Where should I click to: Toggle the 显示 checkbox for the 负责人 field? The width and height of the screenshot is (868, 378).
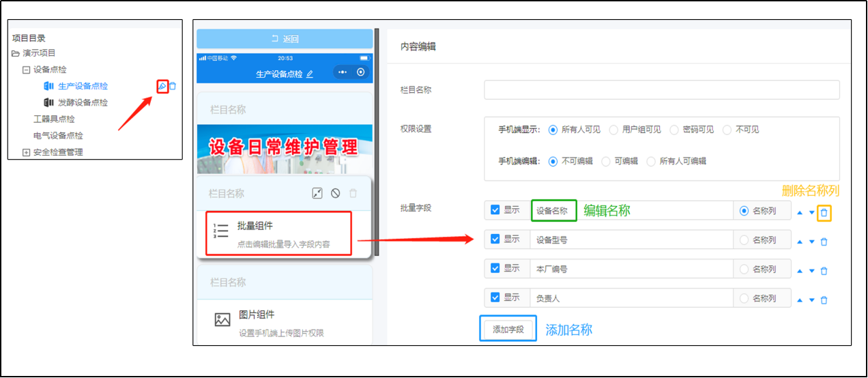(x=495, y=297)
